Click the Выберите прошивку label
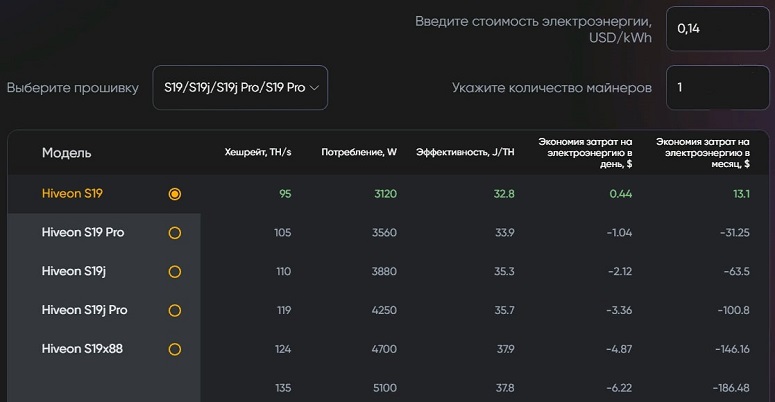 point(73,88)
